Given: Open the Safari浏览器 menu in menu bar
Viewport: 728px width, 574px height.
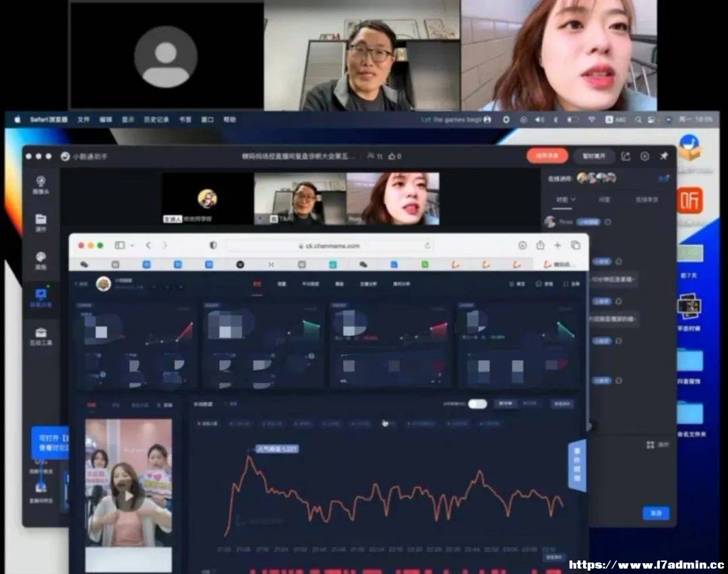Looking at the screenshot, I should pyautogui.click(x=49, y=119).
